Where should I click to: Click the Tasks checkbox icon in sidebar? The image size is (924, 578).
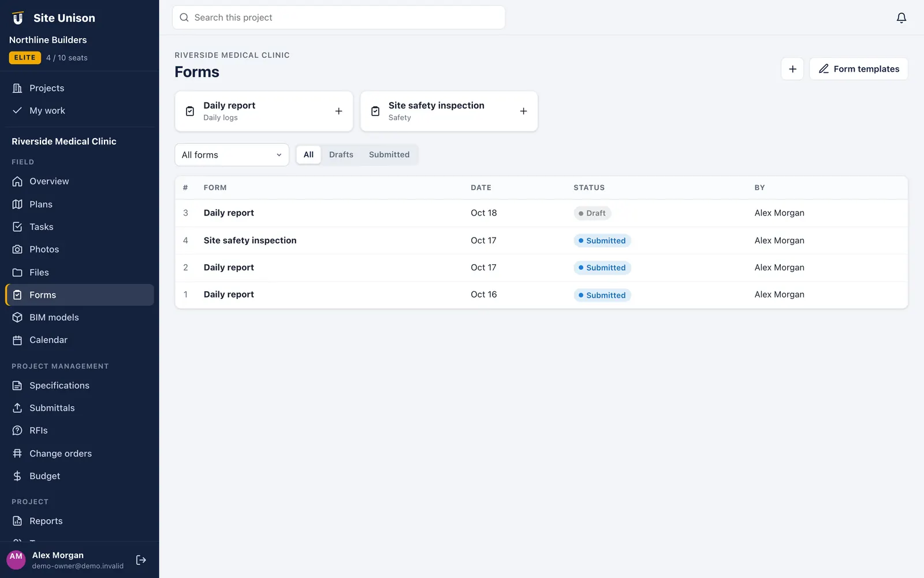(17, 227)
